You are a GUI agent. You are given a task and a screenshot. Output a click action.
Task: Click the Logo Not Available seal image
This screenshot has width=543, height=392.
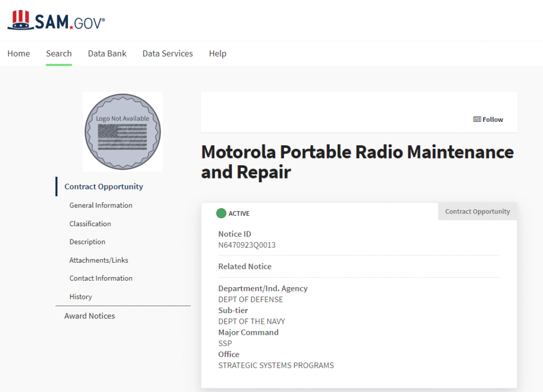coord(122,131)
